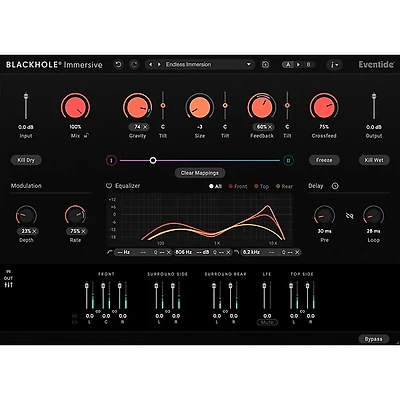
Task: Toggle the Mix lock icon
Action: click(86, 136)
